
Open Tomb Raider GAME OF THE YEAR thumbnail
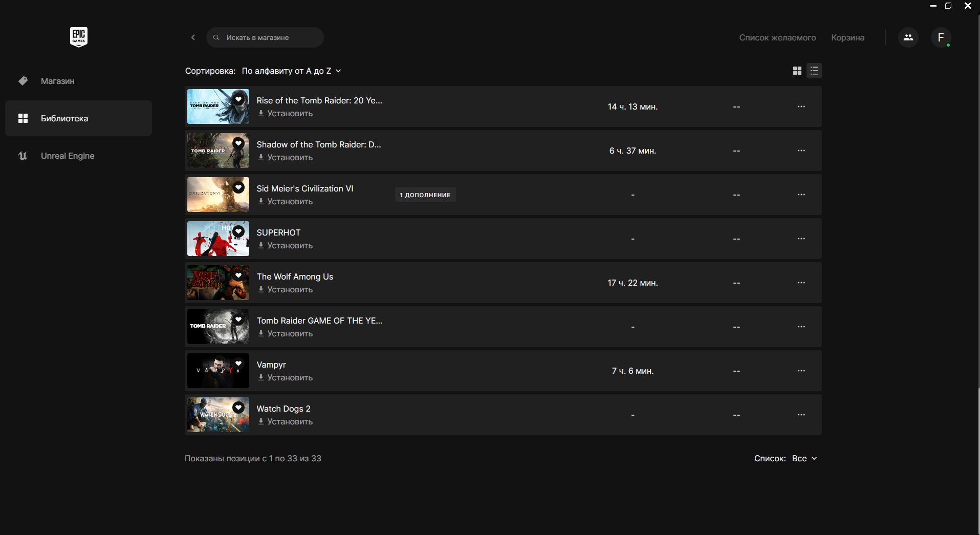point(218,327)
